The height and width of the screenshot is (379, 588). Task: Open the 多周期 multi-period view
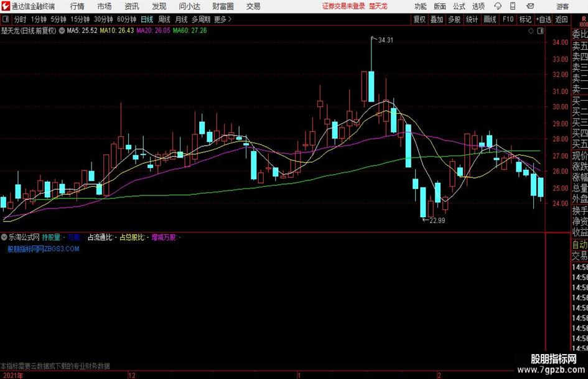point(201,19)
